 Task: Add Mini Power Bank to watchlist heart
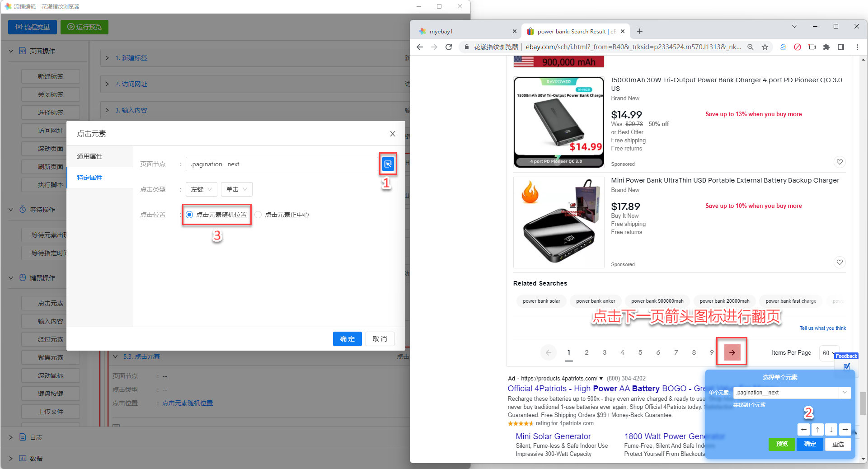[x=840, y=263]
